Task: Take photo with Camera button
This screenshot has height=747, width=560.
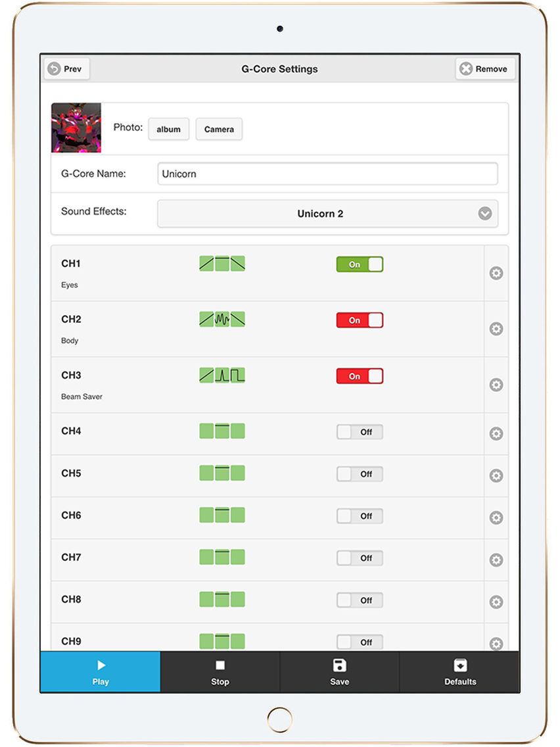Action: [x=219, y=129]
